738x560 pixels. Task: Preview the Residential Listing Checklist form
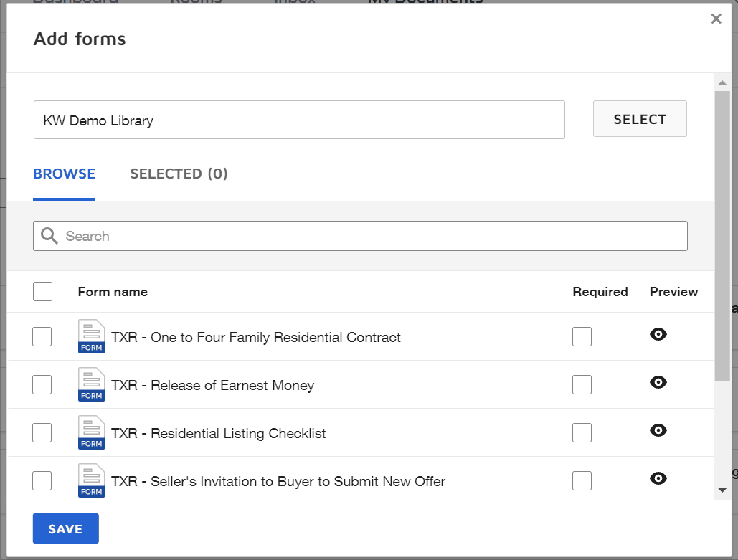(658, 430)
